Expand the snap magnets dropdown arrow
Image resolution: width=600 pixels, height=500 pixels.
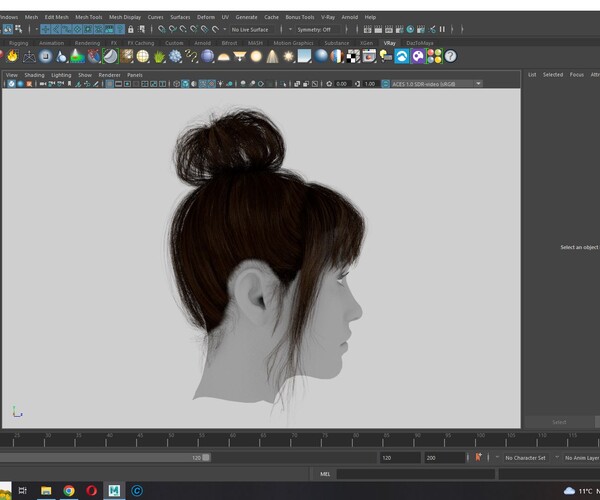click(x=225, y=29)
